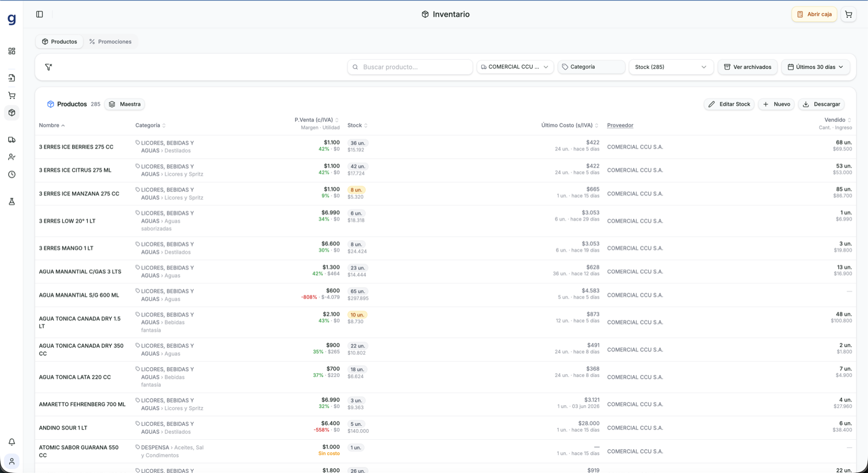Image resolution: width=868 pixels, height=473 pixels.
Task: Open the Abrir caja button
Action: click(x=814, y=14)
